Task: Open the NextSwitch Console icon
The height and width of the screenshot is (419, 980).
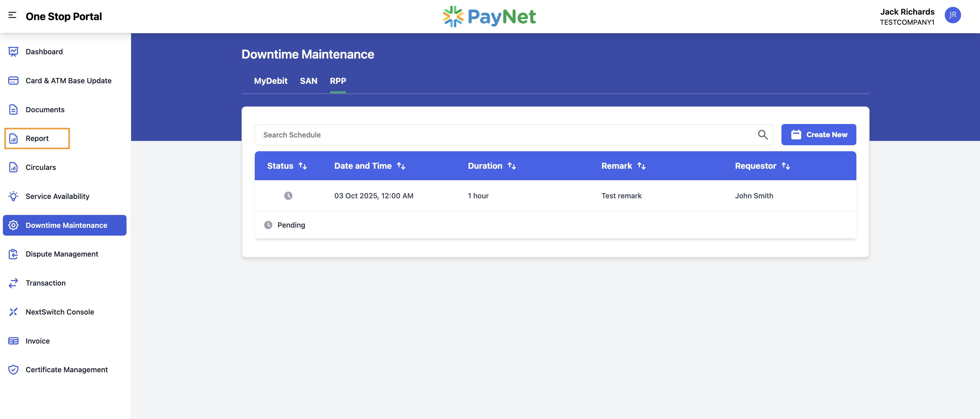Action: tap(13, 312)
